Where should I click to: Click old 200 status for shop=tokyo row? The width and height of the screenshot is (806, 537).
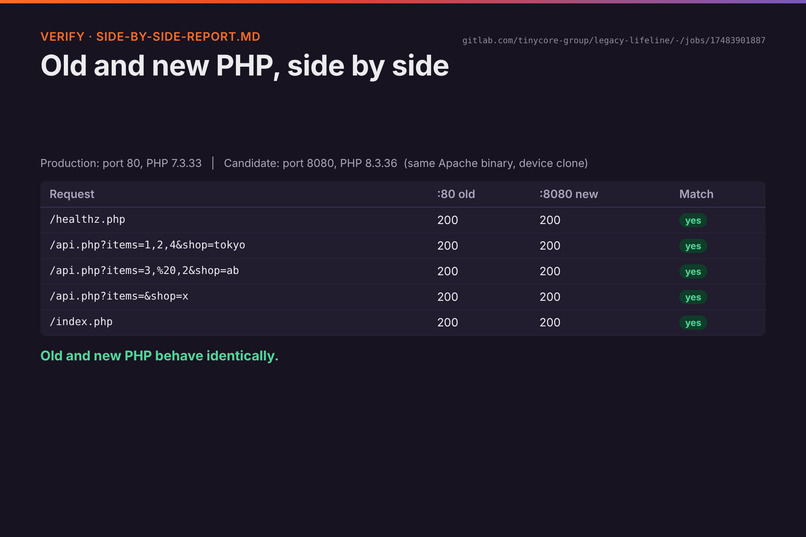[x=448, y=246]
